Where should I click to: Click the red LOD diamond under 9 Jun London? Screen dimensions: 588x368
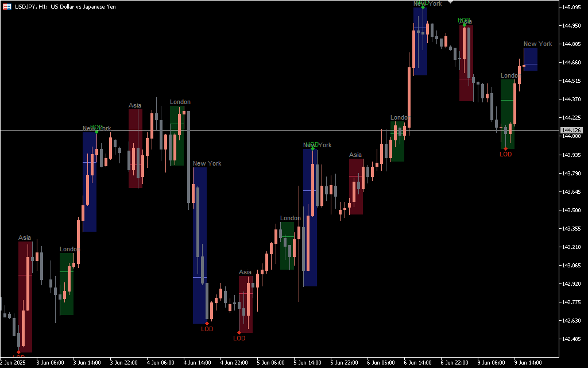pos(505,149)
